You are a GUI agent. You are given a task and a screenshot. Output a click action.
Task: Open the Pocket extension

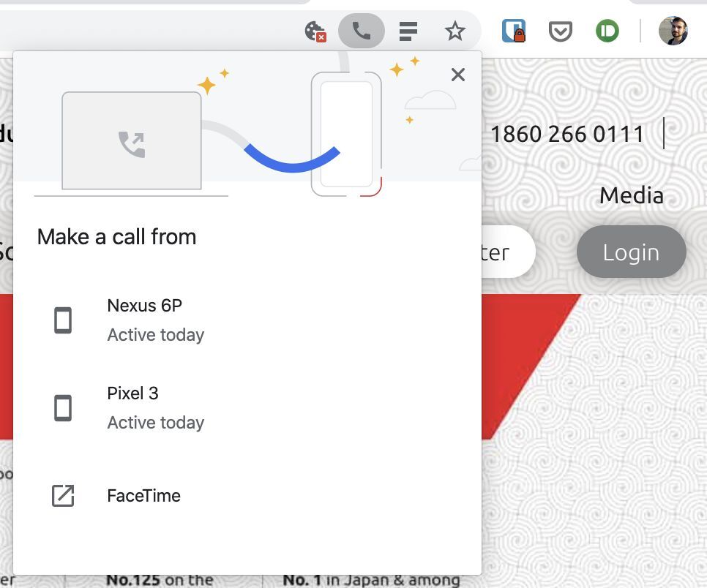560,31
